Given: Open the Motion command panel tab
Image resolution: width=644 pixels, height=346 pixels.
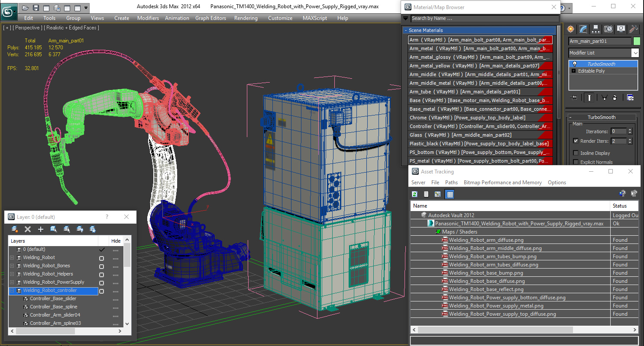Looking at the screenshot, I should [608, 29].
